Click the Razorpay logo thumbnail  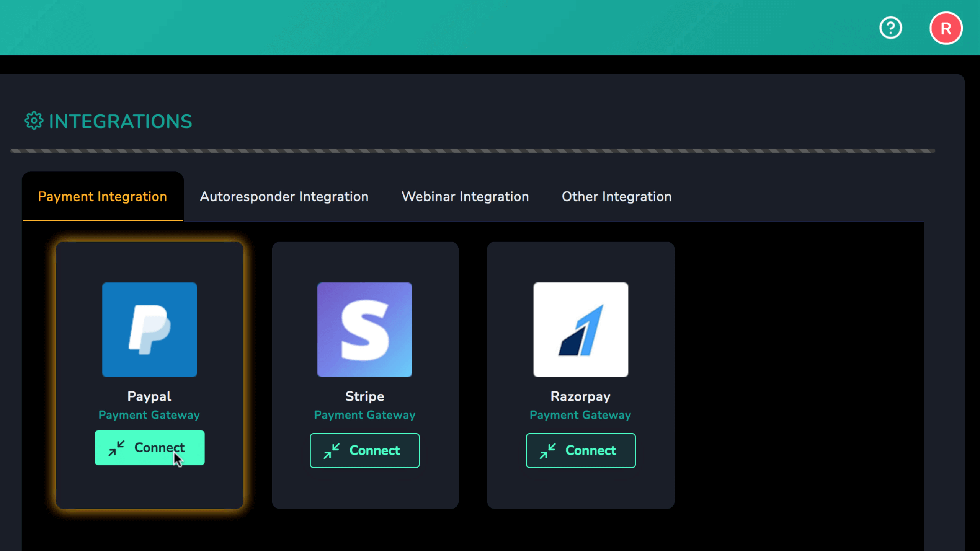580,329
